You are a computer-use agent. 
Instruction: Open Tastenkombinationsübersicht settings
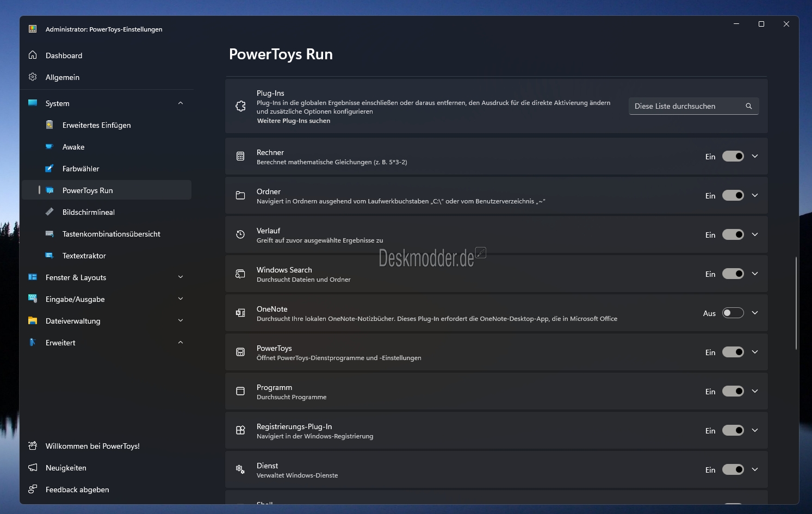click(107, 234)
